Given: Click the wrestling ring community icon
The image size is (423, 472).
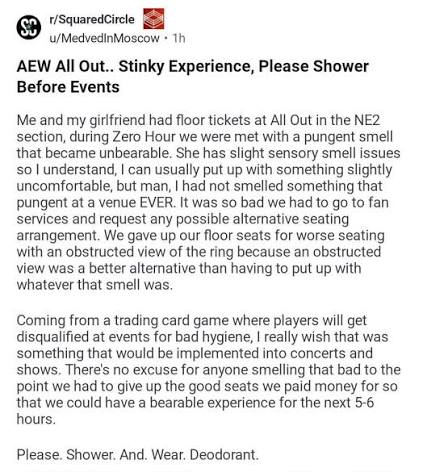Looking at the screenshot, I should click(x=154, y=19).
